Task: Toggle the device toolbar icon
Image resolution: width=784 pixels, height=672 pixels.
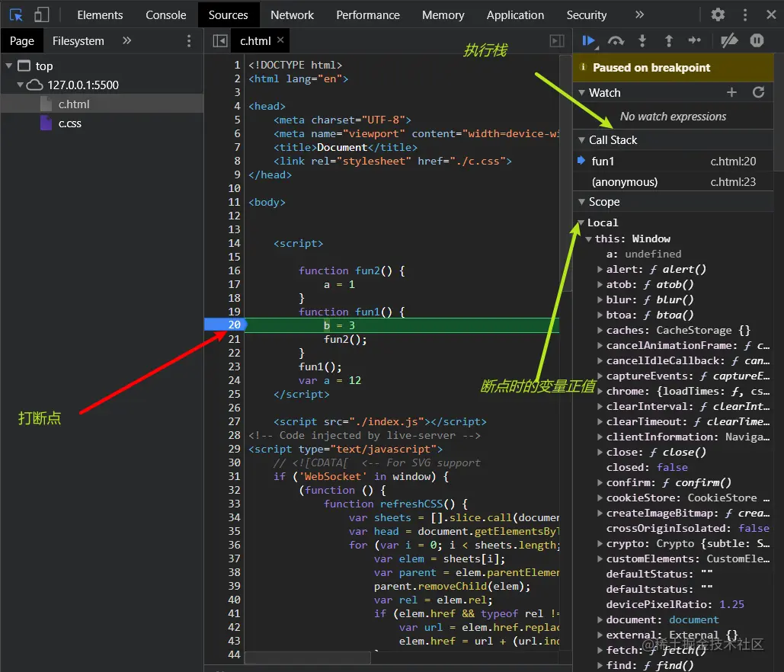Action: tap(41, 15)
